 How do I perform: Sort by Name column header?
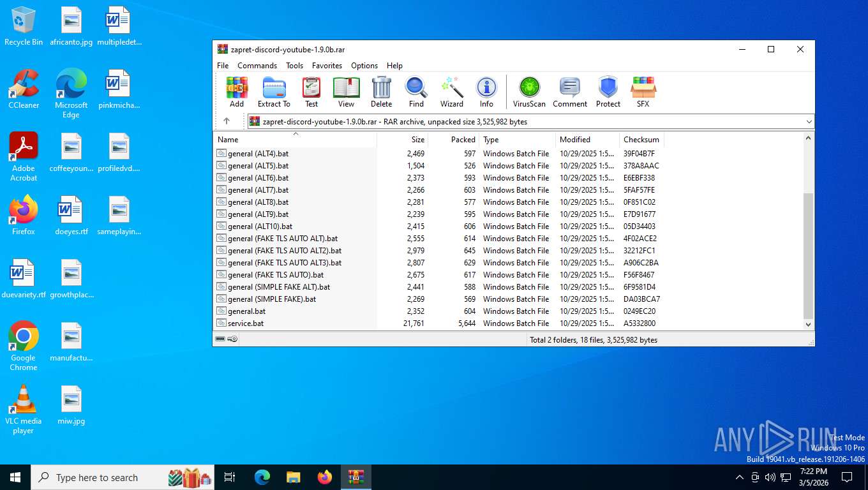[x=295, y=139]
